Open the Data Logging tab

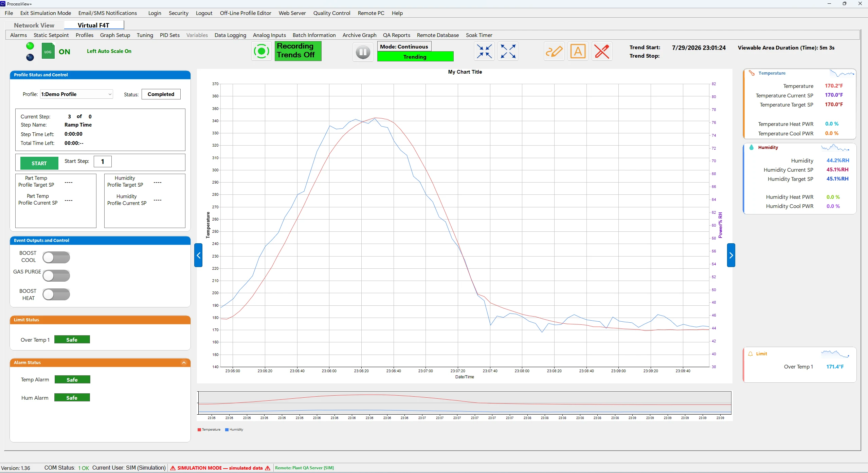point(230,35)
